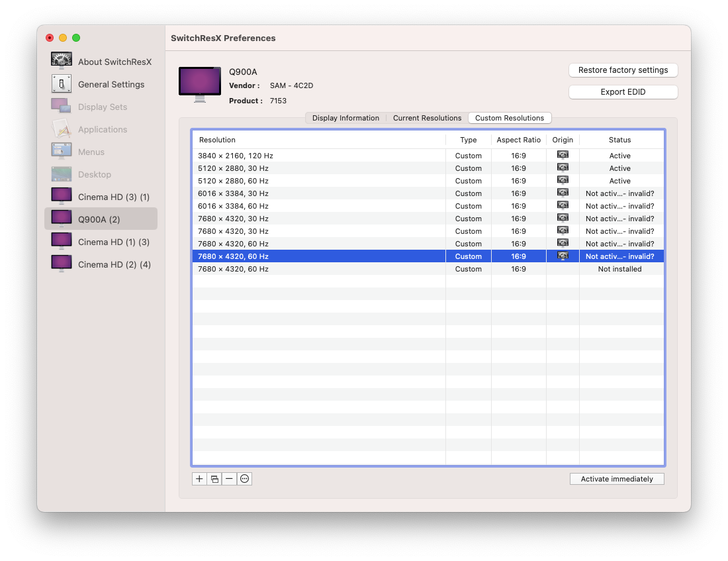Click the product value 7153

tap(278, 101)
